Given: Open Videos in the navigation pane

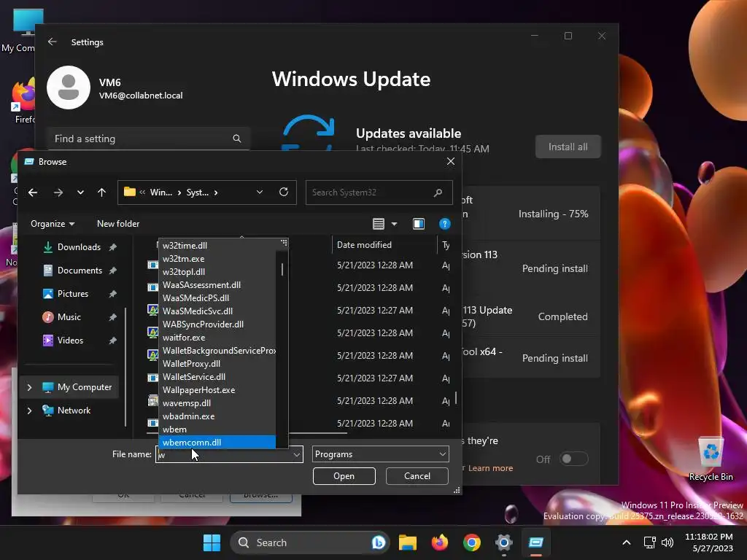Looking at the screenshot, I should click(70, 341).
